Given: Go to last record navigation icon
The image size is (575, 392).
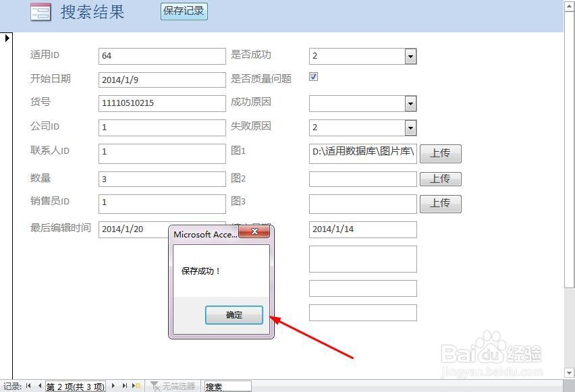Looking at the screenshot, I should coord(125,386).
